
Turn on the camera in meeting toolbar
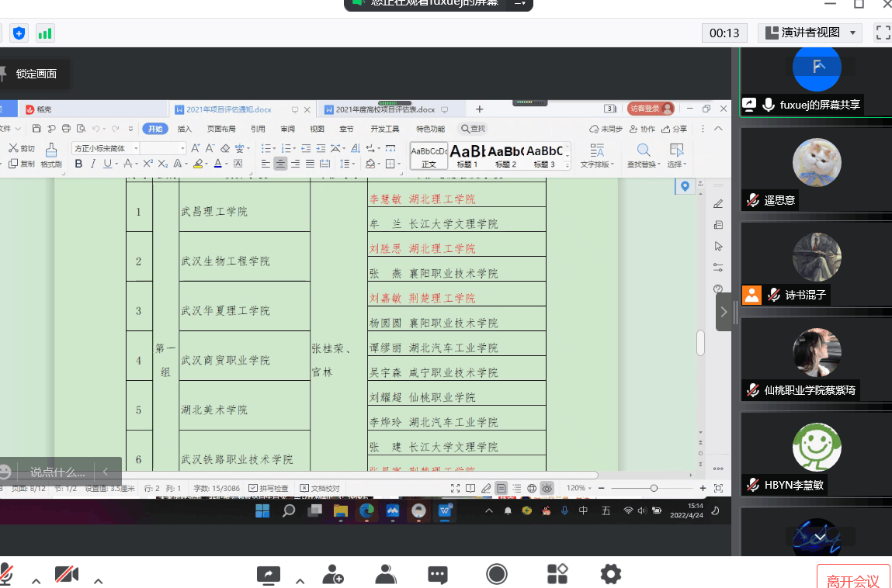(x=67, y=574)
